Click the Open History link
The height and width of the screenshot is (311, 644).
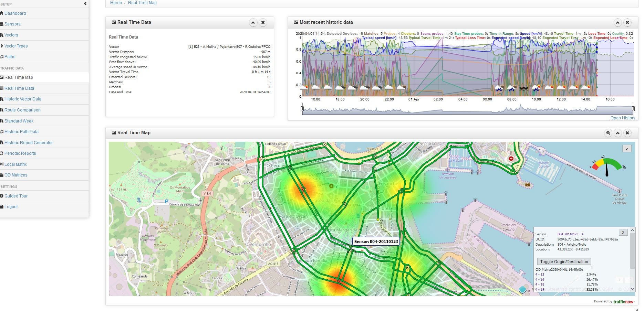coord(622,118)
